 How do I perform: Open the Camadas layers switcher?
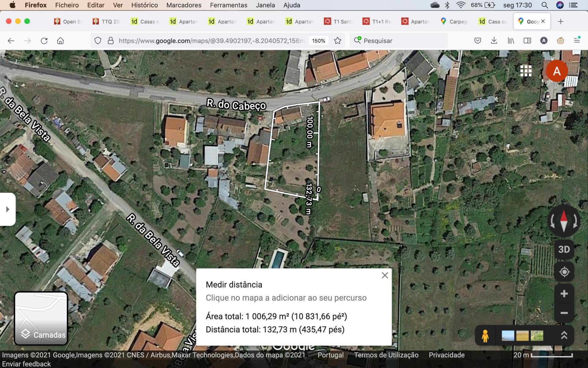pos(41,318)
